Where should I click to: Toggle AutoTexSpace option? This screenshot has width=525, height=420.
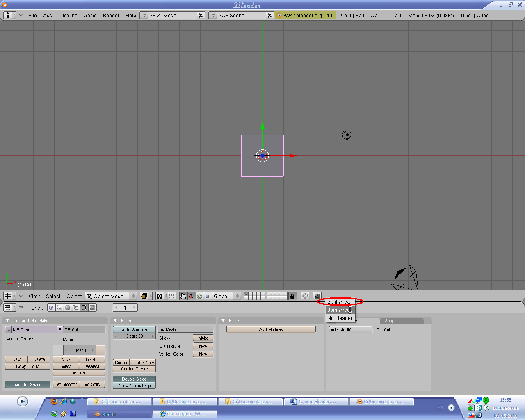[28, 385]
